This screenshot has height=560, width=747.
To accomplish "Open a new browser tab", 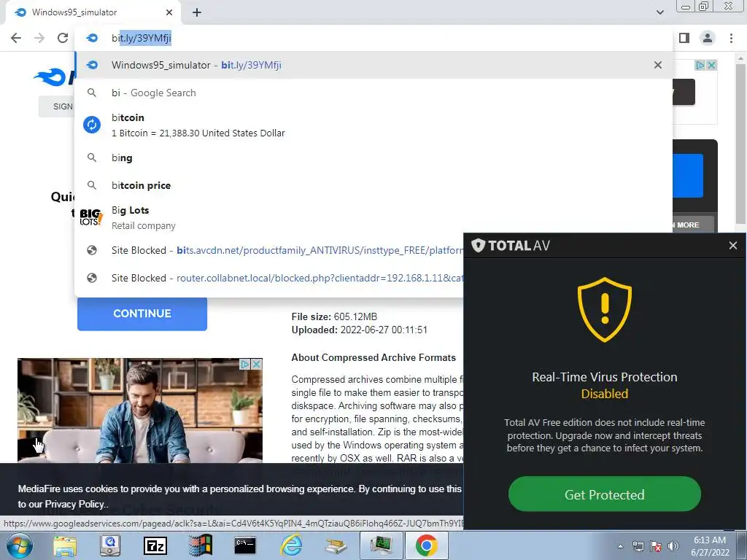I will coord(197,12).
